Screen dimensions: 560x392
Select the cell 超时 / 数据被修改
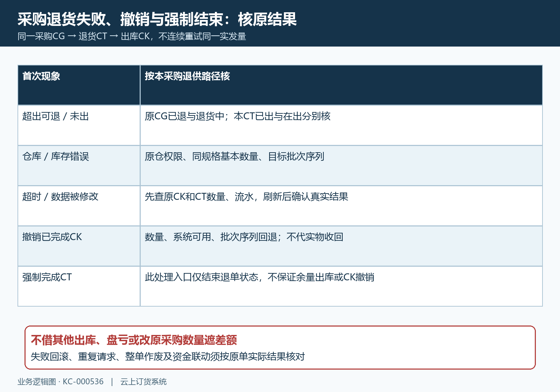pyautogui.click(x=79, y=206)
